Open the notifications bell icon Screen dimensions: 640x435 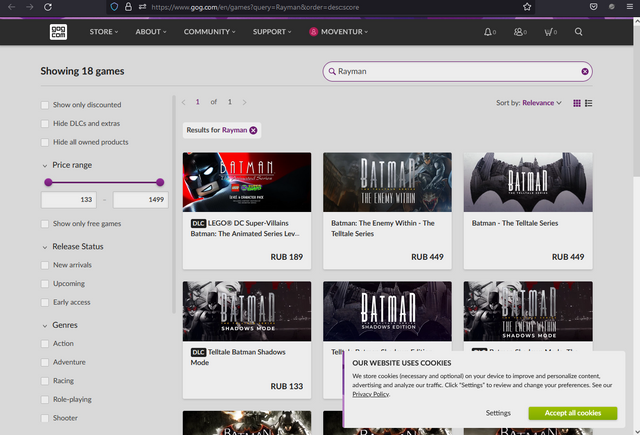[x=489, y=32]
